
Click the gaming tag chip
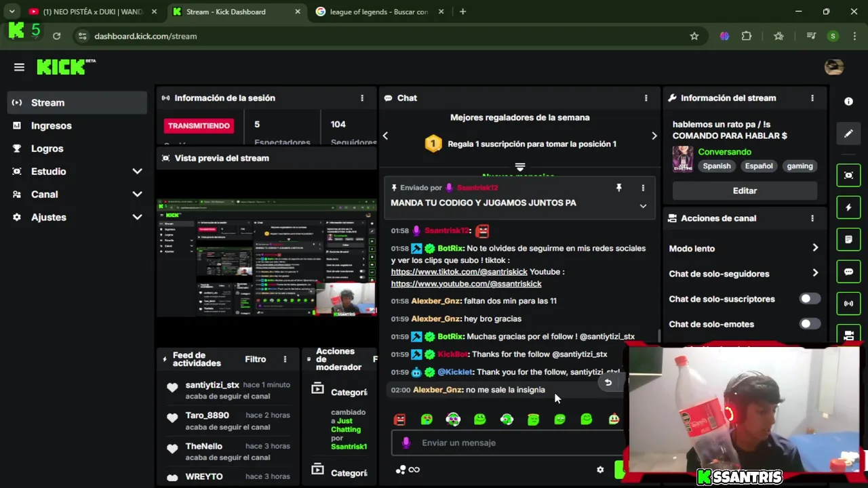(x=800, y=166)
